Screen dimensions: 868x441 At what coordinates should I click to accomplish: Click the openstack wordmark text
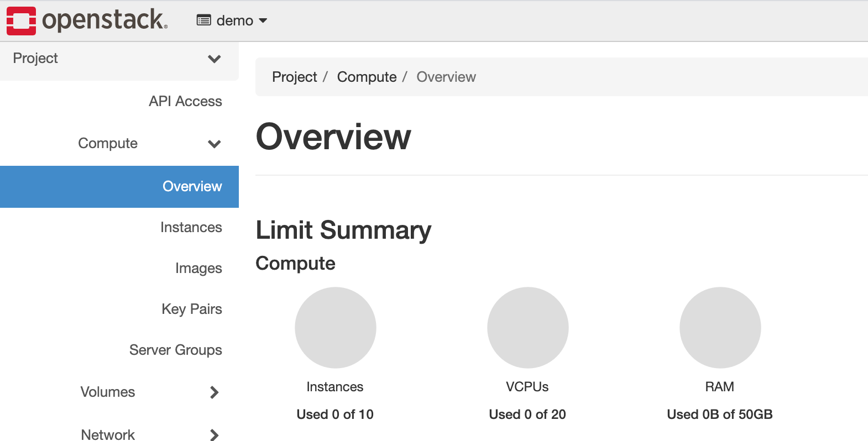104,20
